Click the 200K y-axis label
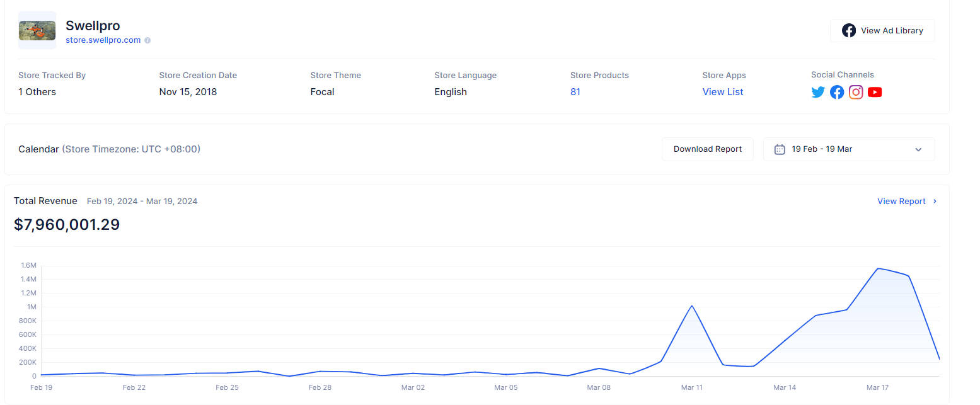The width and height of the screenshot is (980, 405). [x=28, y=362]
